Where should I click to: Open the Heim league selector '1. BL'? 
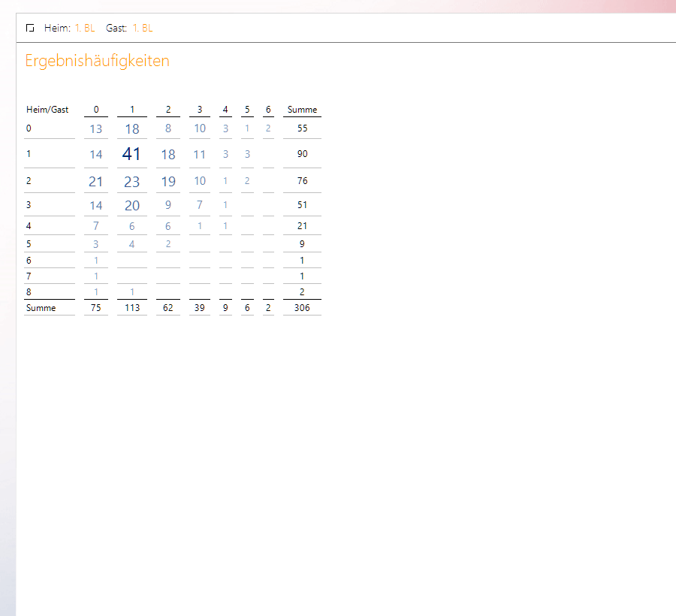point(85,28)
